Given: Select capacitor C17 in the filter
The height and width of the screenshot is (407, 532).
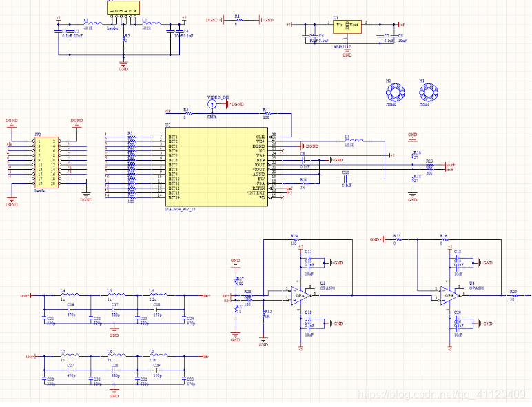Looking at the screenshot, I should [114, 310].
